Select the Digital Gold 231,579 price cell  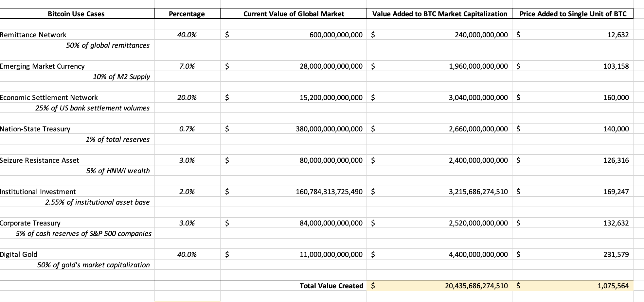tap(573, 254)
